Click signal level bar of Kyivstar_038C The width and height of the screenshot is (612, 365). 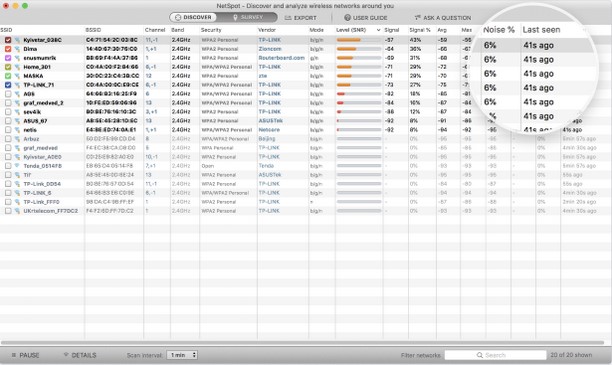[359, 40]
